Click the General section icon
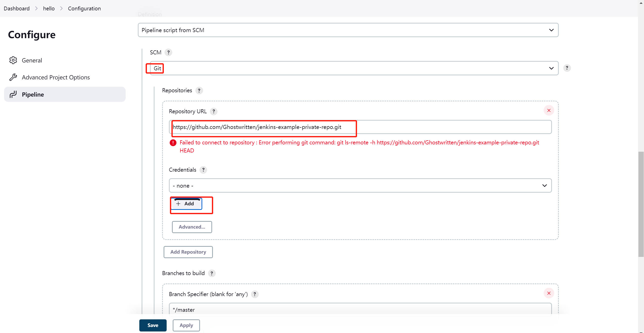This screenshot has height=333, width=644. pos(13,60)
